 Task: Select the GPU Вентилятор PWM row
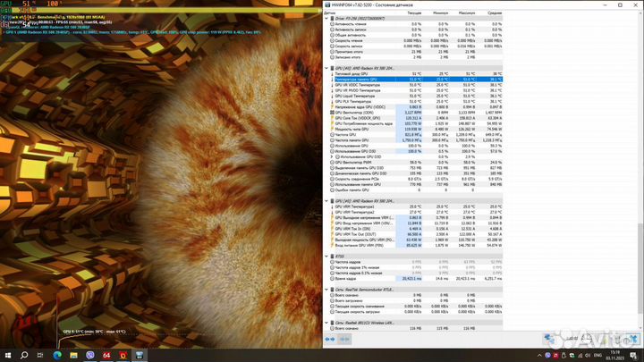[416, 163]
